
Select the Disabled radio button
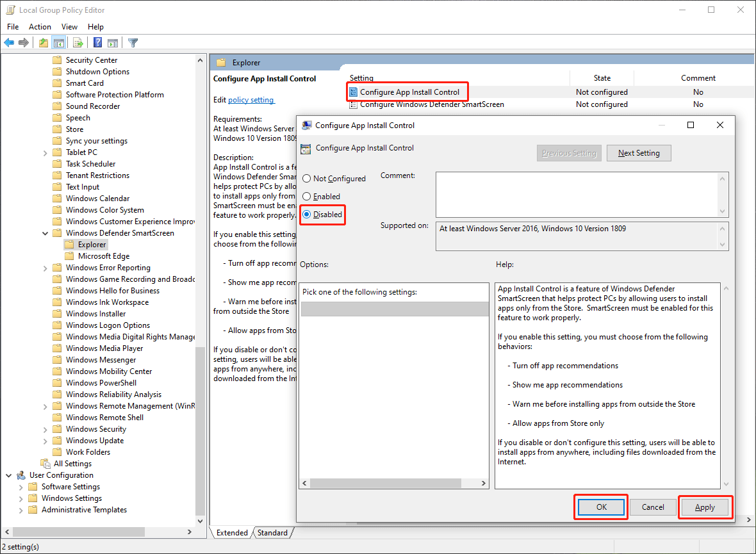(307, 215)
